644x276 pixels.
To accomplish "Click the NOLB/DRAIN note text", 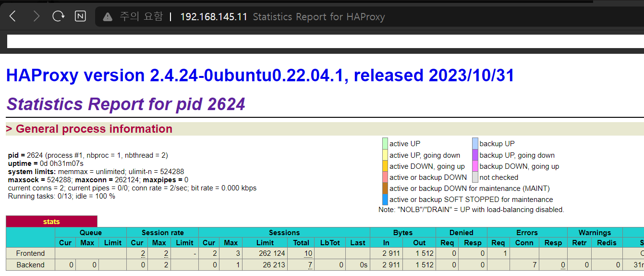I will click(x=471, y=210).
